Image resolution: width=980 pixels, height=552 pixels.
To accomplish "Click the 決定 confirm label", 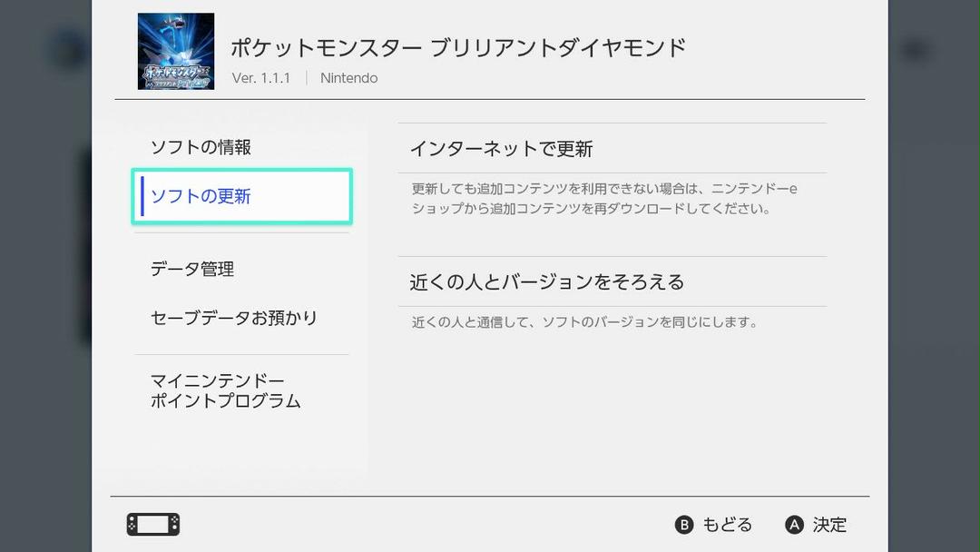I will tap(829, 525).
